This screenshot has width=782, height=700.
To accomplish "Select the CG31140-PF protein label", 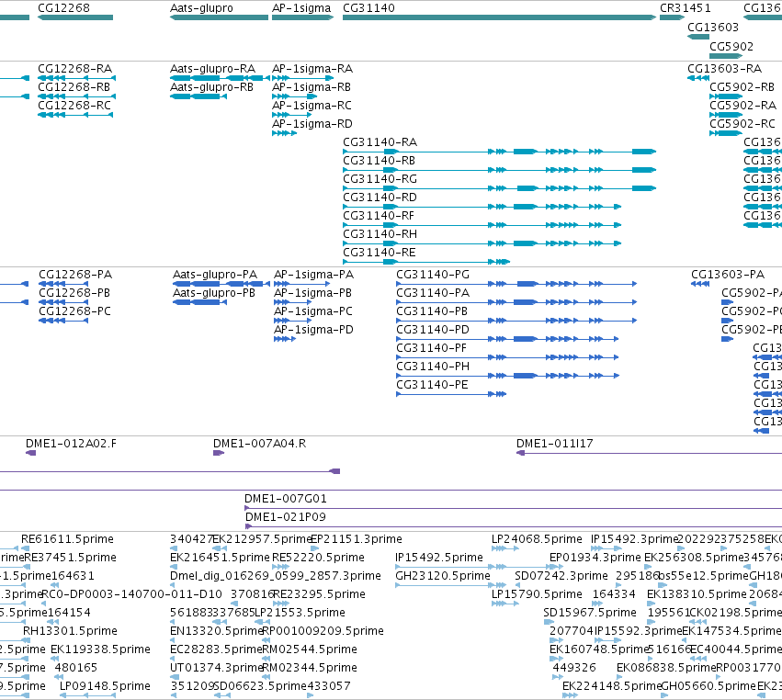I will [x=431, y=348].
